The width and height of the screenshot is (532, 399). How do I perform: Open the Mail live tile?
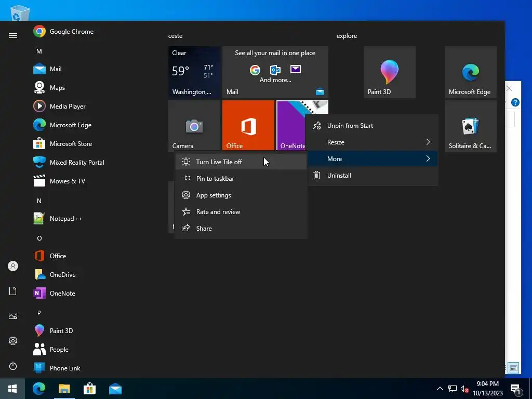coord(275,72)
